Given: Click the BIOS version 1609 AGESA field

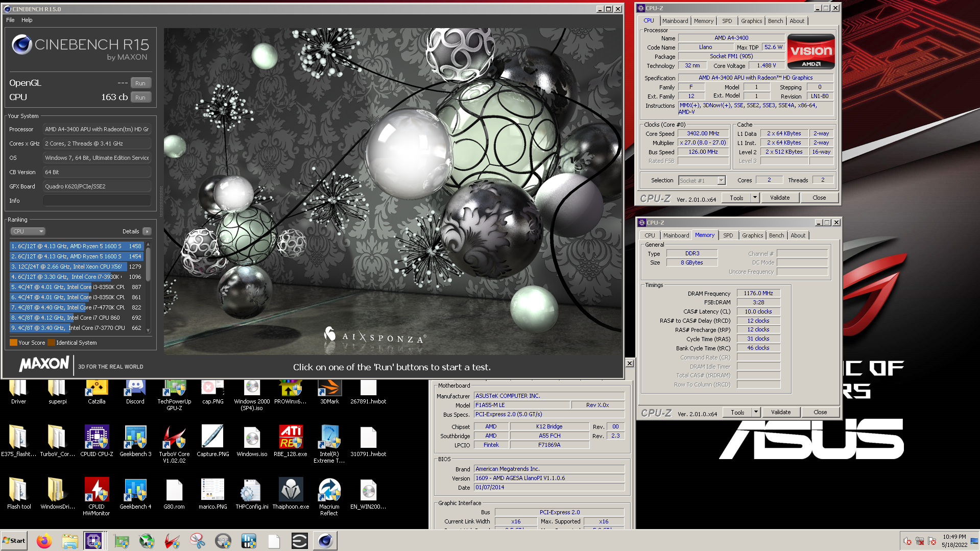Looking at the screenshot, I should point(549,478).
